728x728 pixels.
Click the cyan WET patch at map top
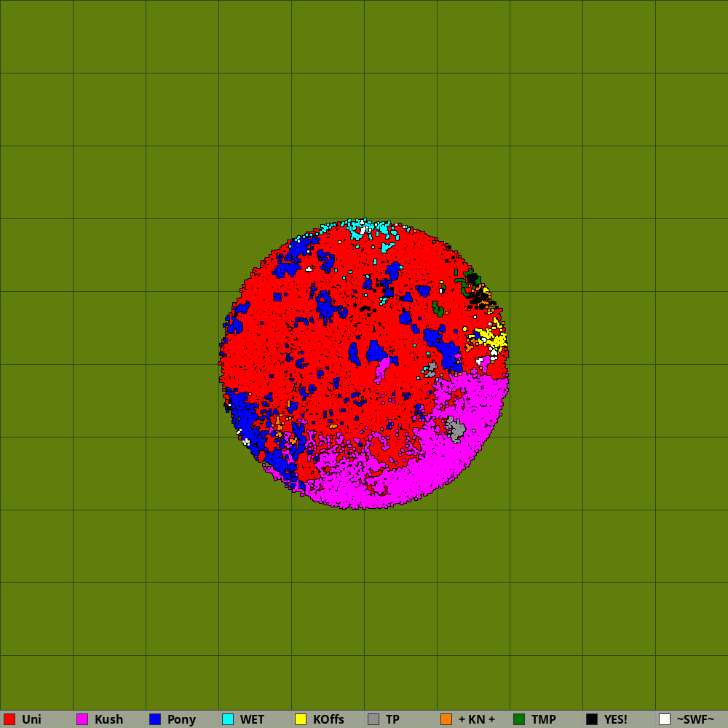pyautogui.click(x=355, y=228)
